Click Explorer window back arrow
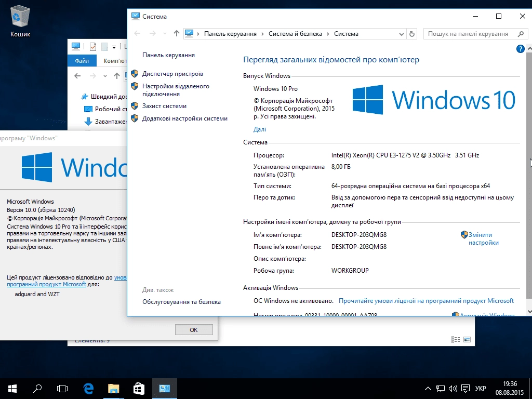The height and width of the screenshot is (399, 532). point(77,76)
